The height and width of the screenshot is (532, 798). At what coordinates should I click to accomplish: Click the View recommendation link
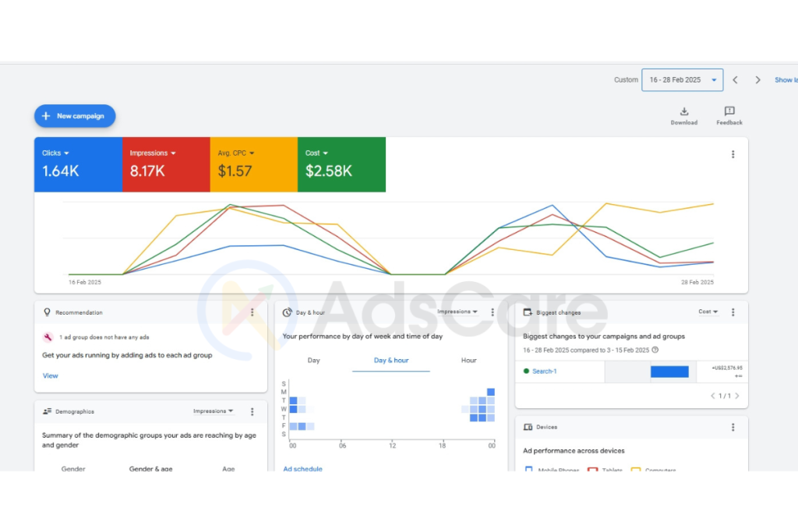50,376
